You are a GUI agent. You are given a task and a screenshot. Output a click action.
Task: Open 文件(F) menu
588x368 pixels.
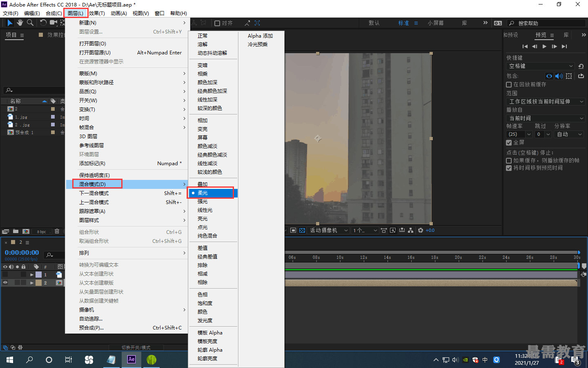coord(11,13)
